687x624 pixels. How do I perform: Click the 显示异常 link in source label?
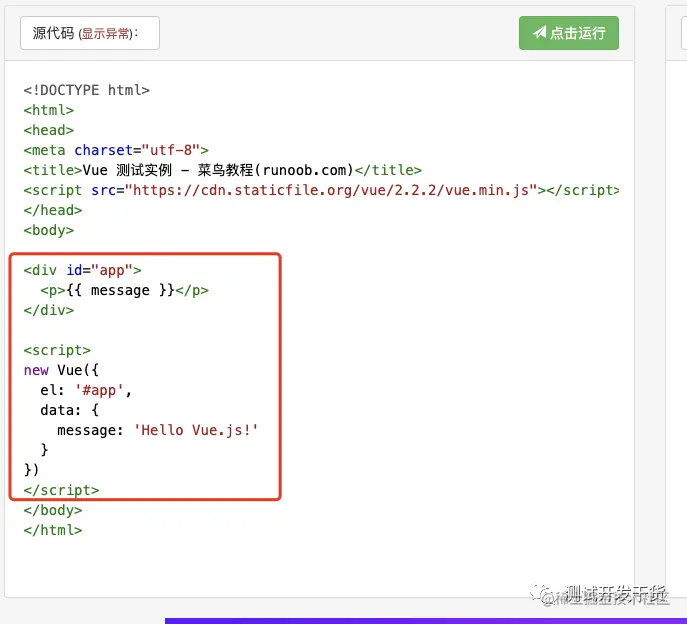point(106,34)
